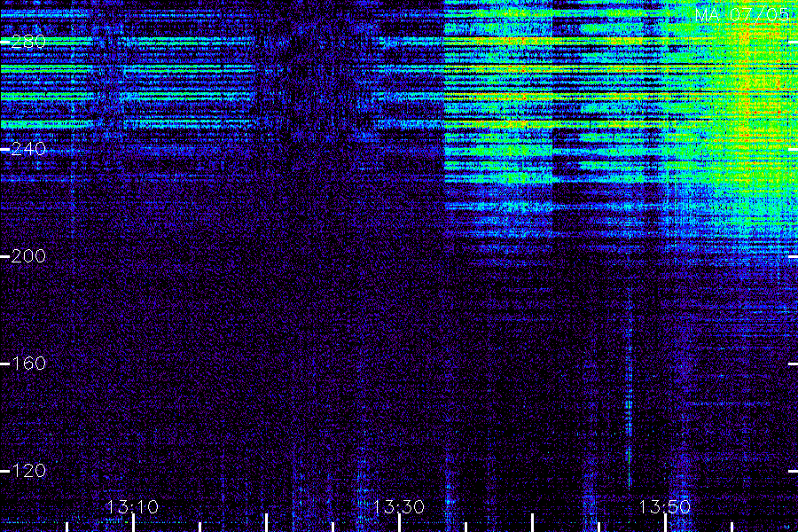Viewport: 798px width, 532px height.
Task: Select the tick mark below 13:30
Action: pos(400,523)
